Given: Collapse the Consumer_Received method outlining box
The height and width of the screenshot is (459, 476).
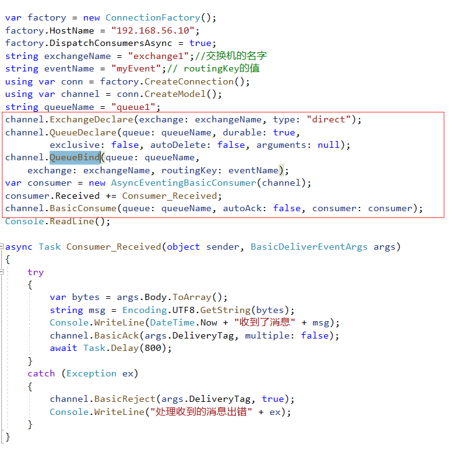Looking at the screenshot, I should 1,247.
